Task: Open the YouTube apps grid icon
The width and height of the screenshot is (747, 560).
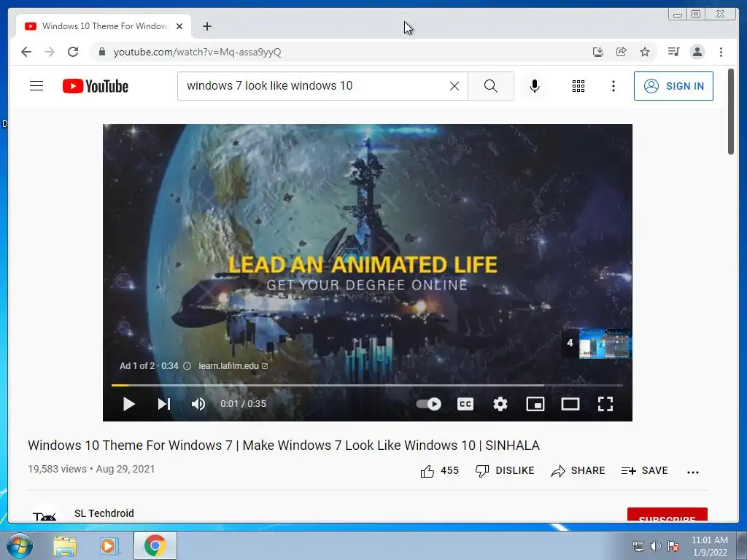Action: (x=578, y=86)
